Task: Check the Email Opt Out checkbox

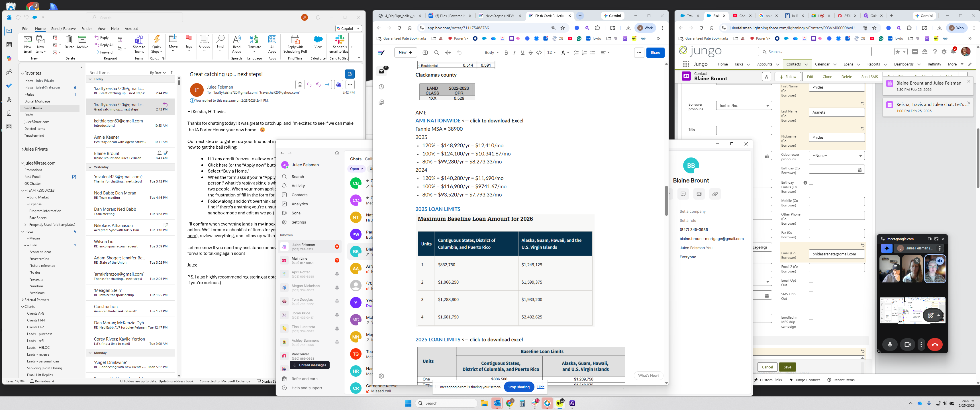Action: [x=811, y=280]
